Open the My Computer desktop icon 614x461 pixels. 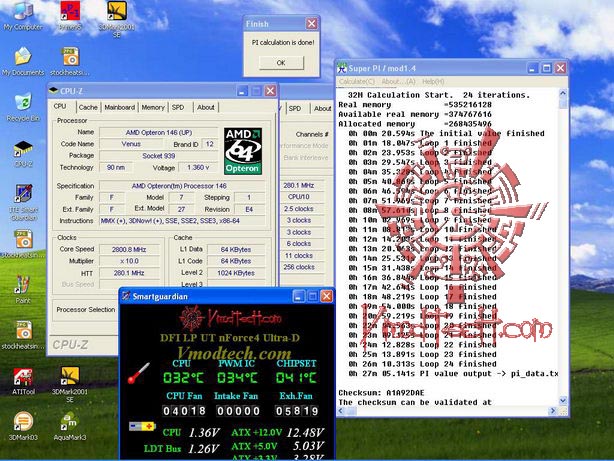[23, 16]
